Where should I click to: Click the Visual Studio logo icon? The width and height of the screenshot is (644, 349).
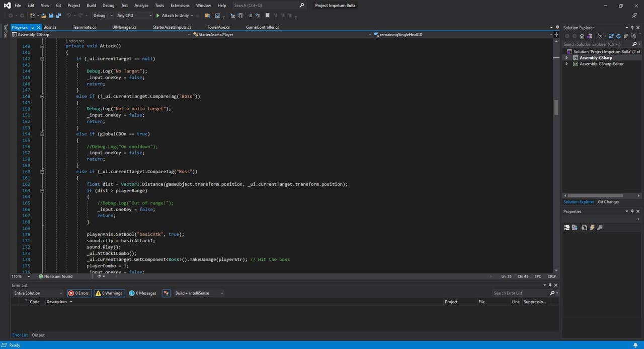[7, 6]
